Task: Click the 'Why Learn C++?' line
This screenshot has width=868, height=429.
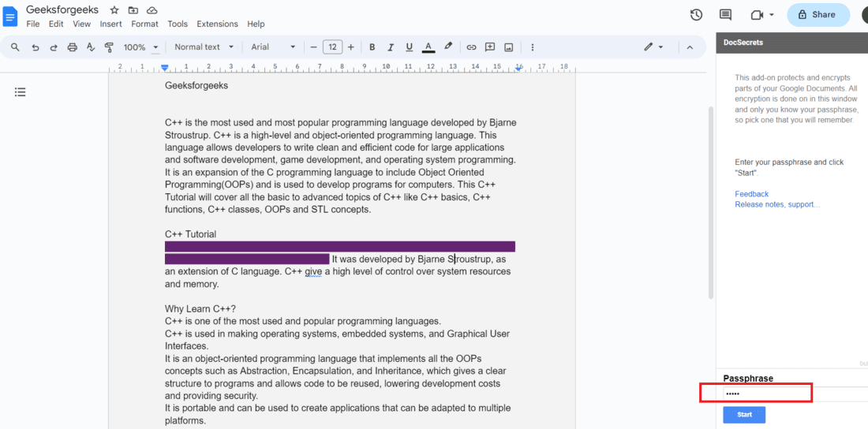Action: pos(200,309)
